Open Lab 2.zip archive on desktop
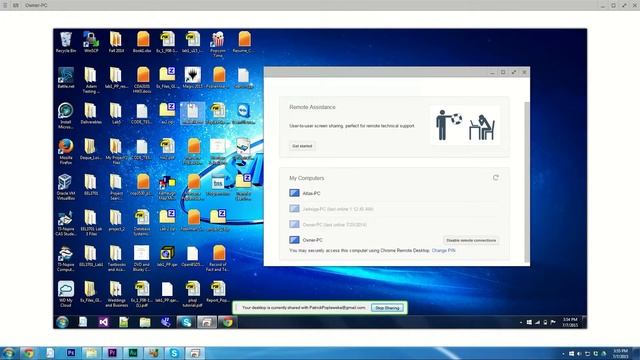 coord(167,221)
